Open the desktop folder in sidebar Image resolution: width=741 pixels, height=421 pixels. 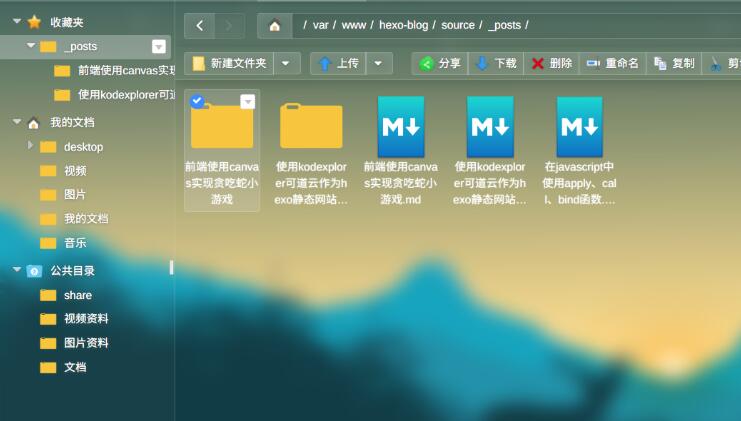coord(83,147)
